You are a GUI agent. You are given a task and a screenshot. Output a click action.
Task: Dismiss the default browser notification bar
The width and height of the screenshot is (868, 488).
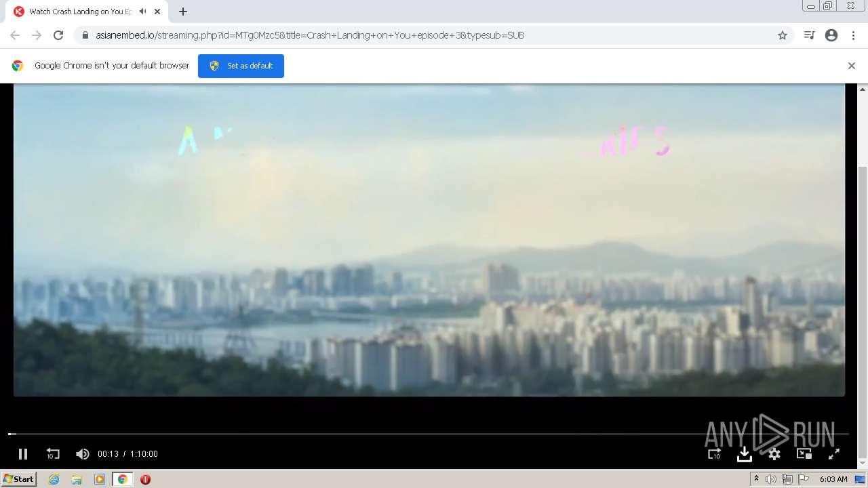pyautogui.click(x=852, y=66)
